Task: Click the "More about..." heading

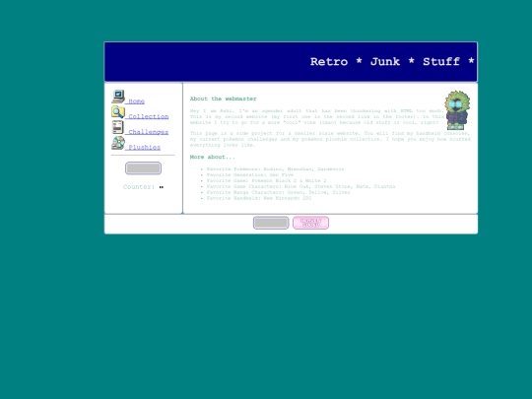Action: pos(213,157)
